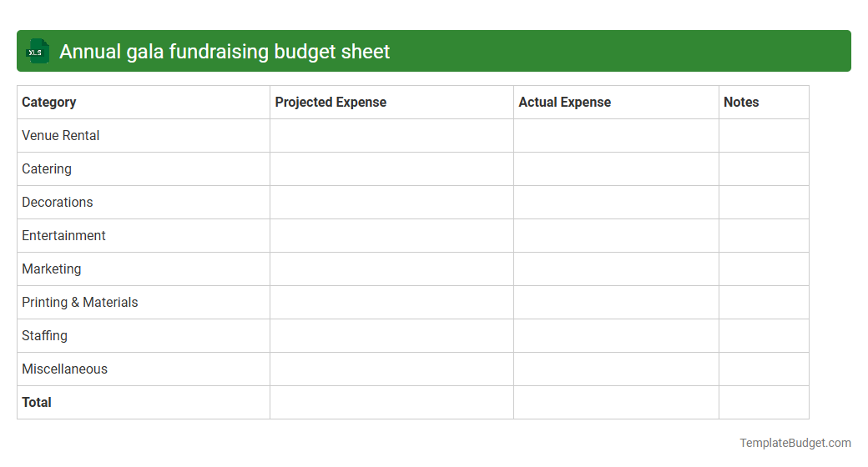
Task: Click Projected Expense cell for Venue Rental
Action: click(x=392, y=136)
